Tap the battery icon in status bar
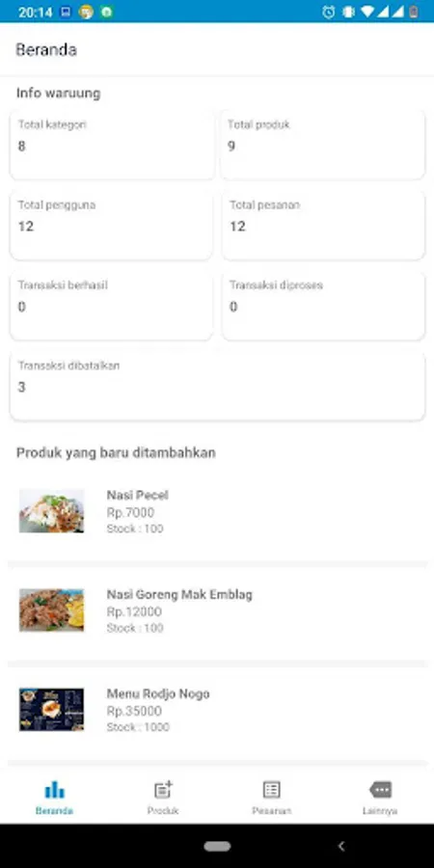Viewport: 434px width, 868px height. click(x=413, y=12)
